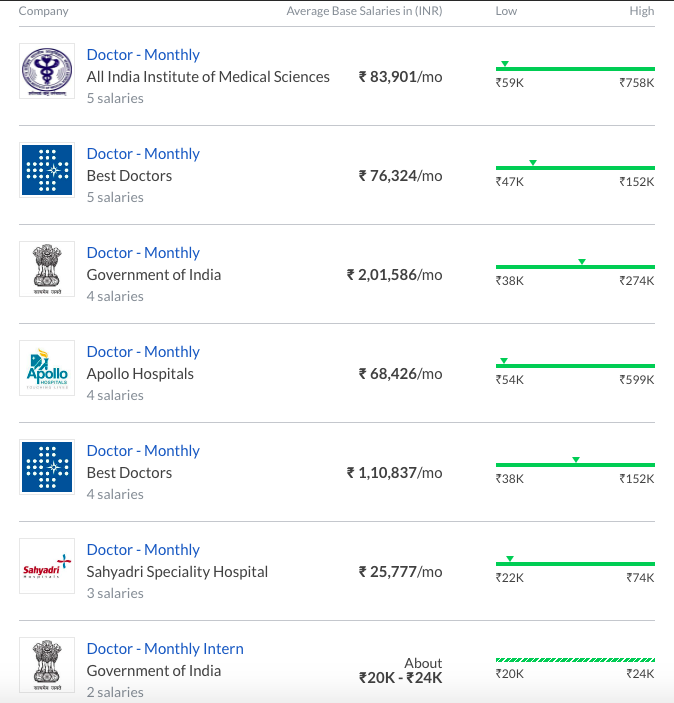Click Best Doctors logo in ₹76,324 row
The image size is (674, 703).
(x=47, y=170)
